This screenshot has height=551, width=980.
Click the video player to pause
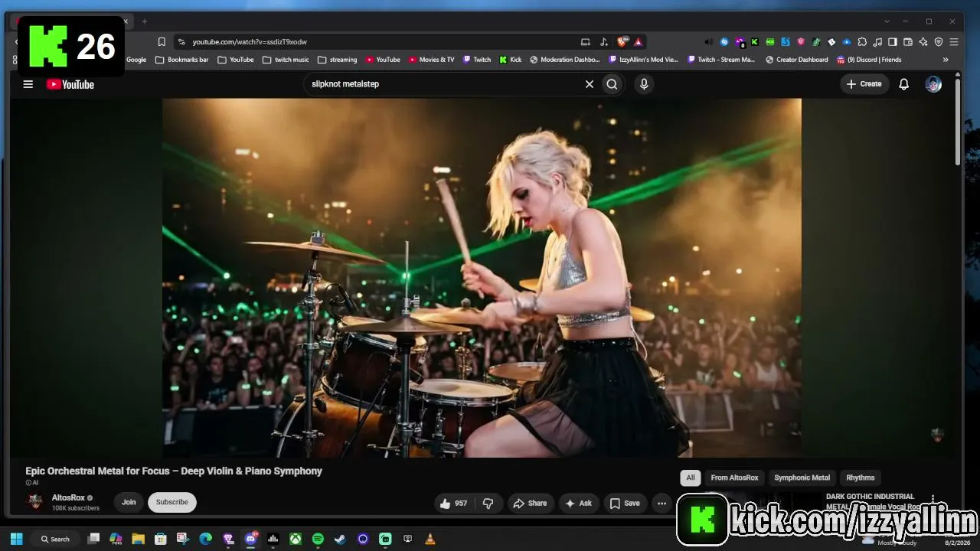pos(482,278)
